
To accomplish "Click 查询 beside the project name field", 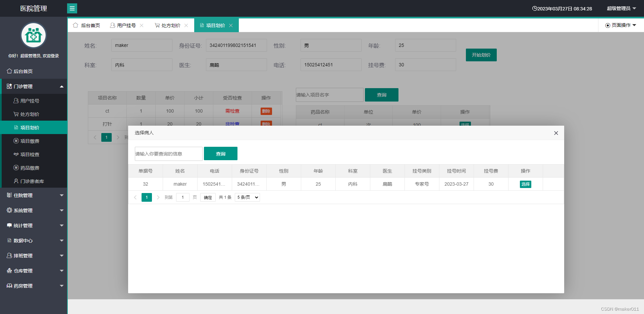I will click(382, 95).
